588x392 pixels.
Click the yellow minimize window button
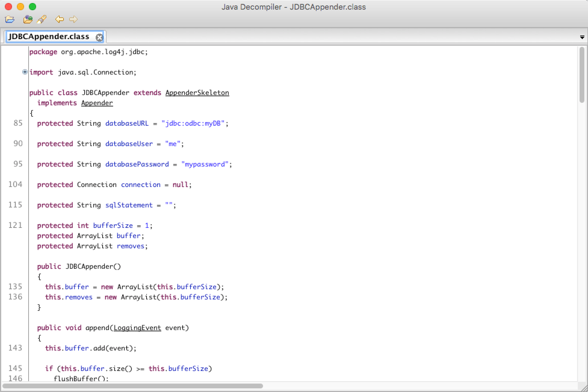coord(20,7)
